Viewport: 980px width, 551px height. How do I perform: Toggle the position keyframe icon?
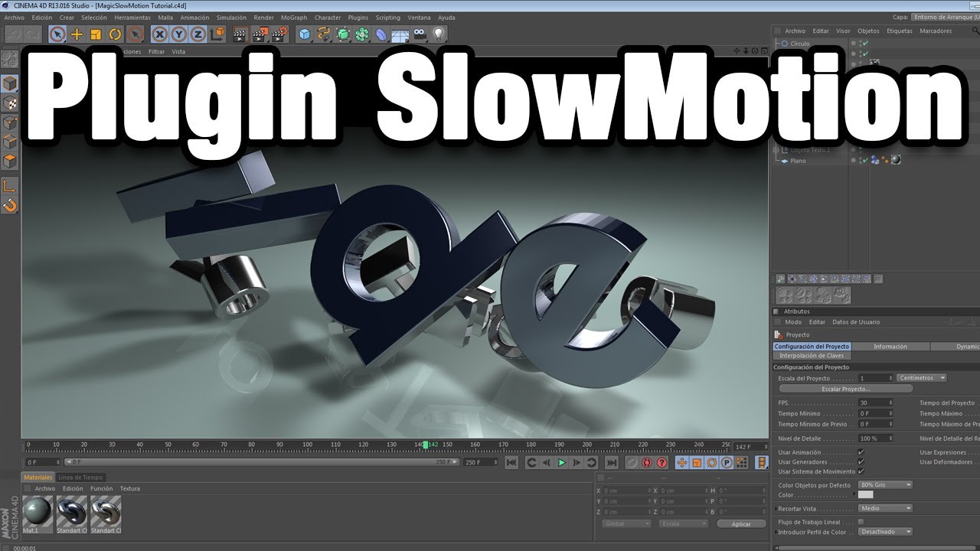pos(682,462)
